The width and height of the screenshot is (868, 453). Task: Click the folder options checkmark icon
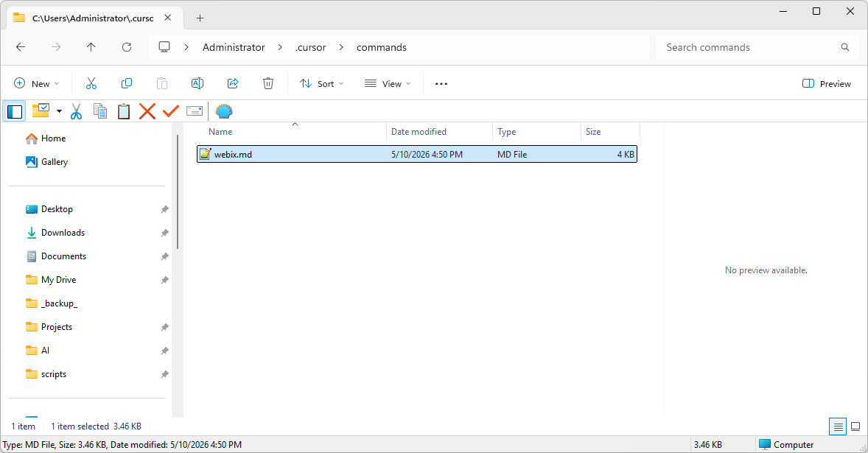tap(41, 110)
